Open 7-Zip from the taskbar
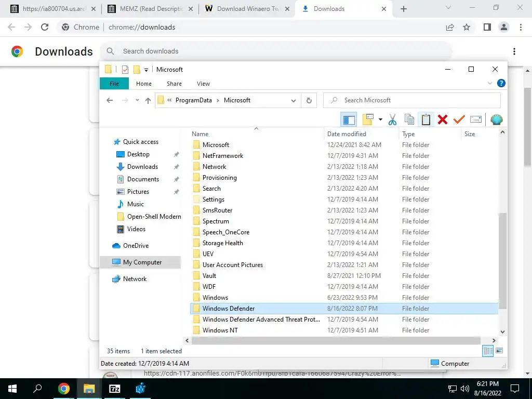Viewport: 532px width, 399px height. tap(115, 389)
